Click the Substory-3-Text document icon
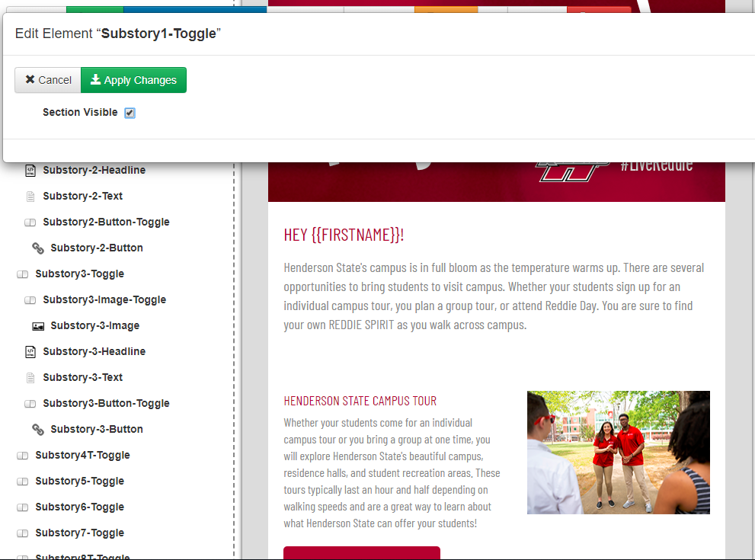755x560 pixels. pyautogui.click(x=30, y=378)
